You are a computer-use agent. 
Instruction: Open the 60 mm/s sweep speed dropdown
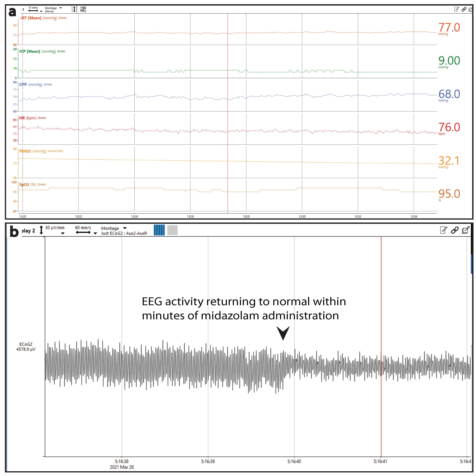[95, 233]
